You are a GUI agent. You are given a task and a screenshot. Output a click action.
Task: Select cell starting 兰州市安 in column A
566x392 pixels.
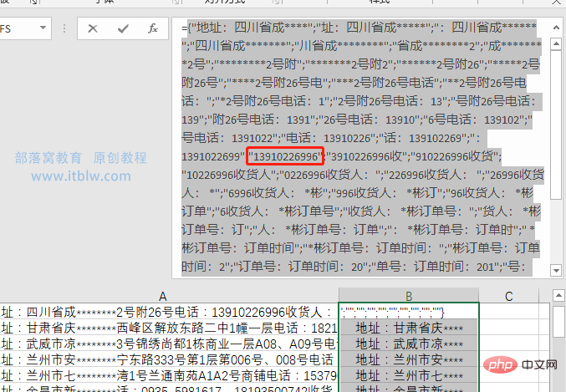169,359
